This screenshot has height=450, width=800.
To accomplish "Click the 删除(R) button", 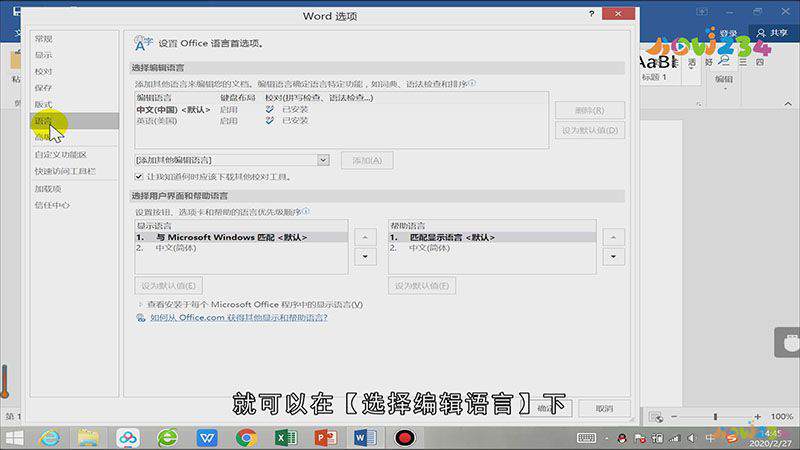I will click(590, 110).
